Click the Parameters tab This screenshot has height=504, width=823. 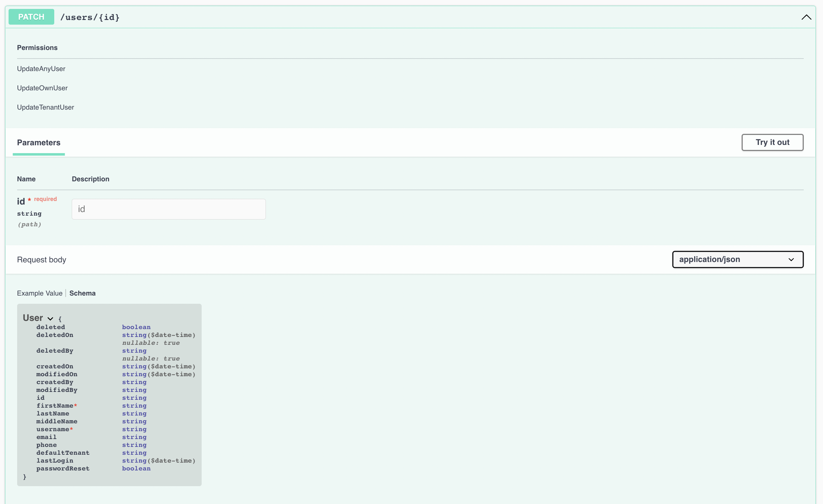(x=39, y=142)
